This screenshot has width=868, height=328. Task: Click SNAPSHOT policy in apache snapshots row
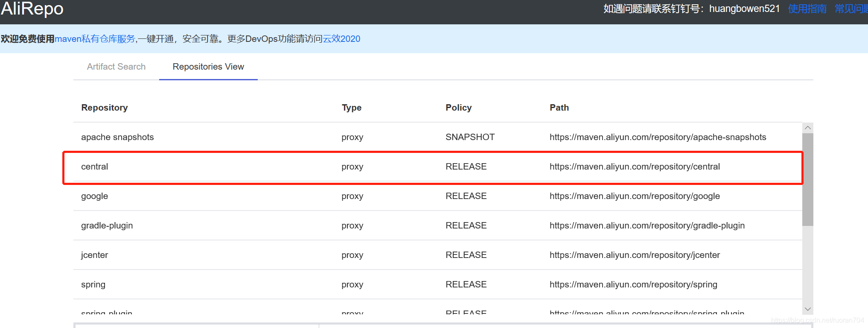tap(470, 137)
